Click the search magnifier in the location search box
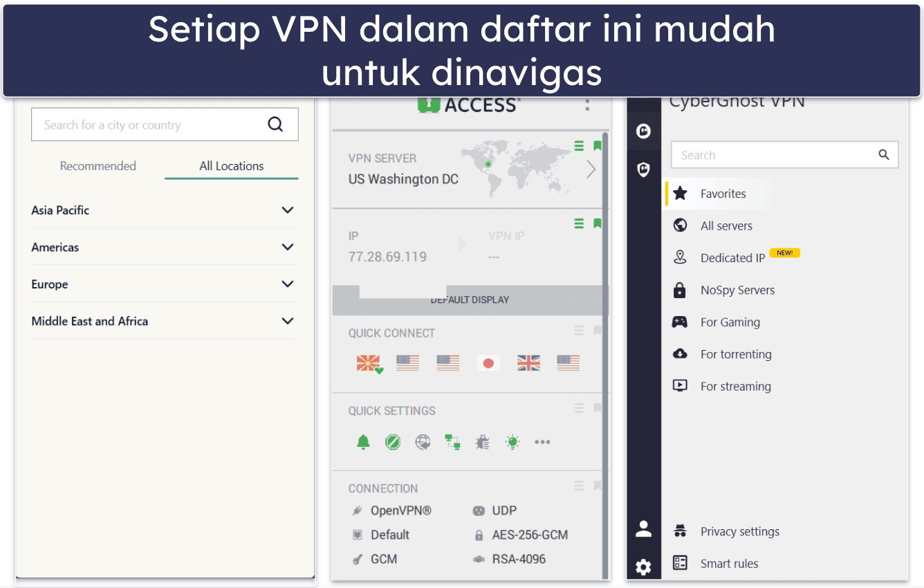 (x=275, y=125)
